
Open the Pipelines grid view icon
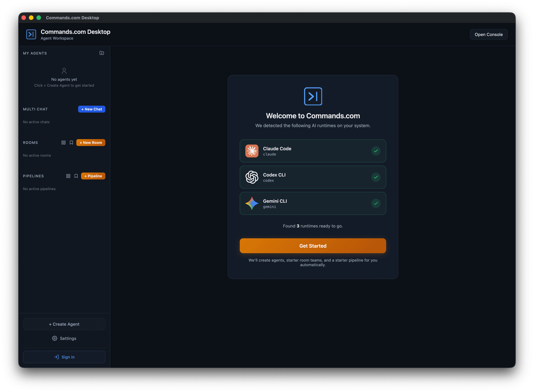tap(68, 176)
